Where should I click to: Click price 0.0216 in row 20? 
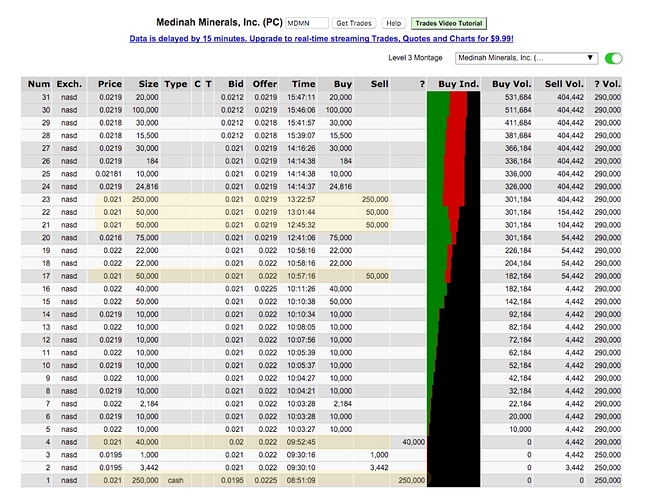[111, 237]
